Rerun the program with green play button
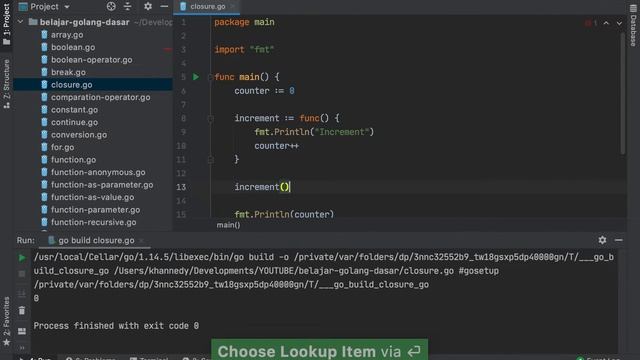 (x=22, y=258)
